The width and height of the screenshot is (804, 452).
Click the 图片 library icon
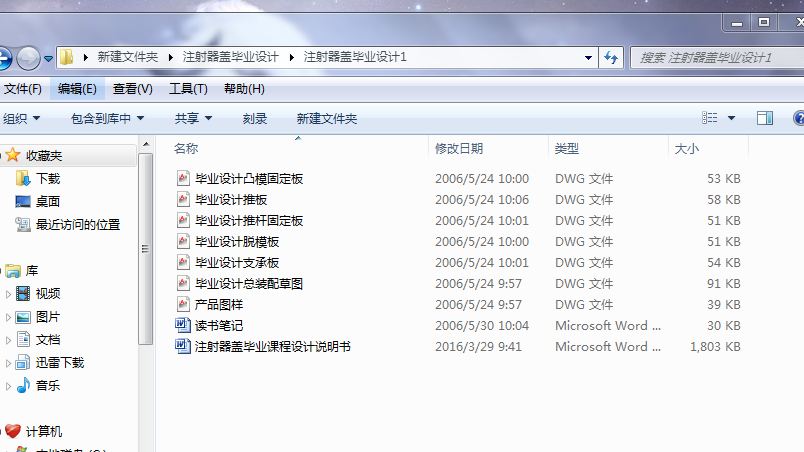click(x=23, y=317)
